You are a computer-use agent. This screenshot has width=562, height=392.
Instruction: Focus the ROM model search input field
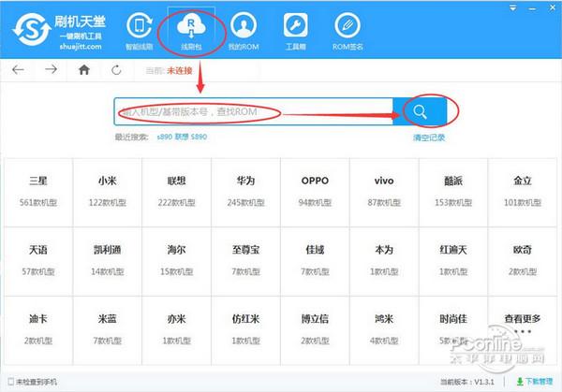click(x=254, y=111)
